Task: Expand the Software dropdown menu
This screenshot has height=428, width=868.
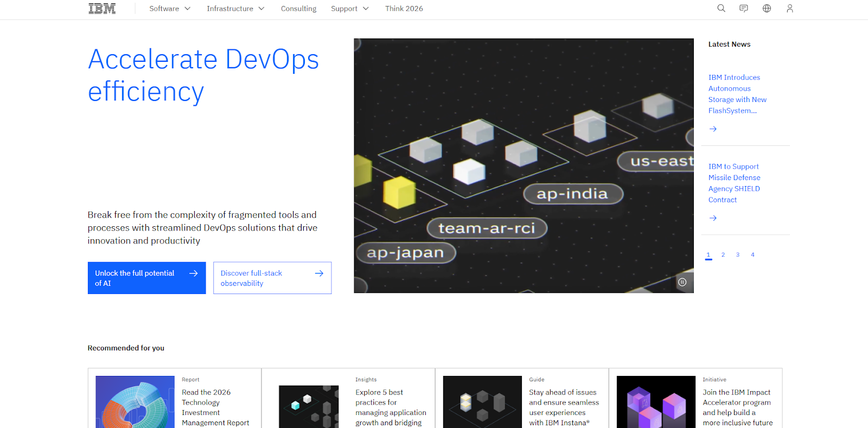Action: click(169, 9)
